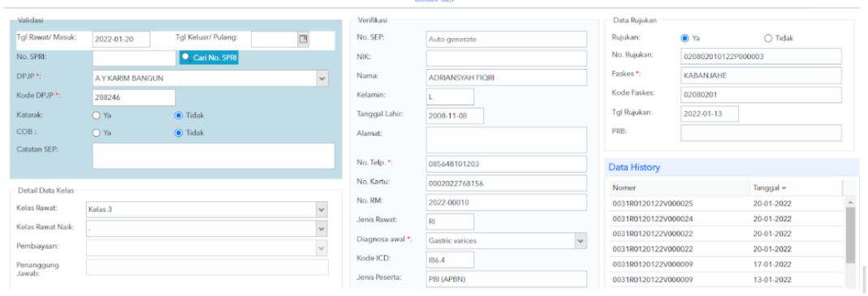Click the Kode Faskes field
Viewport: 868px width, 296px height.
coord(761,95)
